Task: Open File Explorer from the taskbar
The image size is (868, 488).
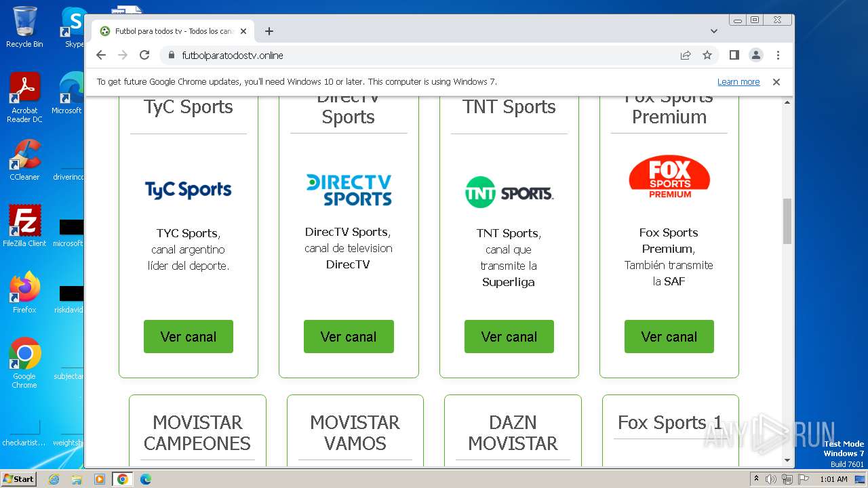Action: click(x=77, y=479)
